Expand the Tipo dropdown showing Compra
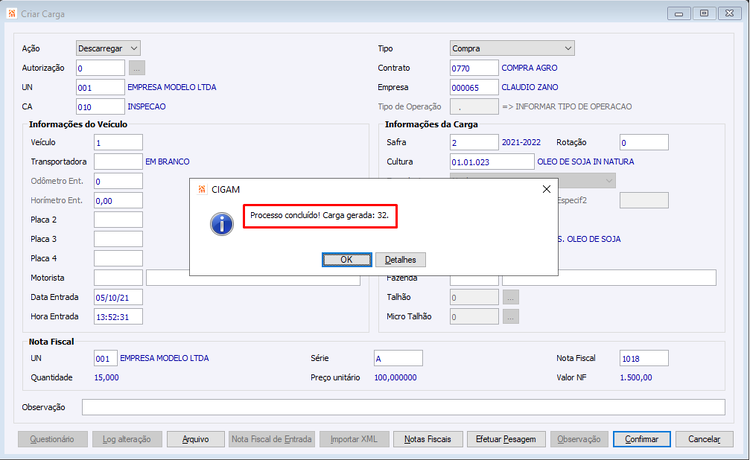This screenshot has height=460, width=750. point(512,48)
